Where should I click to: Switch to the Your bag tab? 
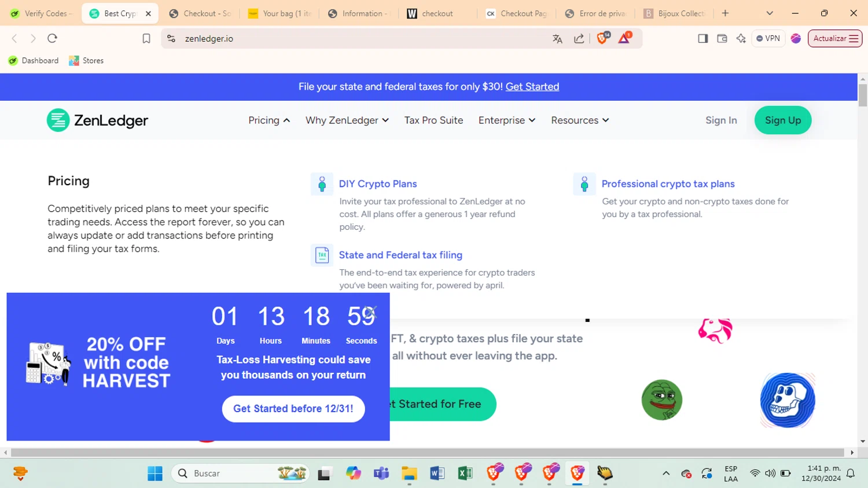click(279, 13)
